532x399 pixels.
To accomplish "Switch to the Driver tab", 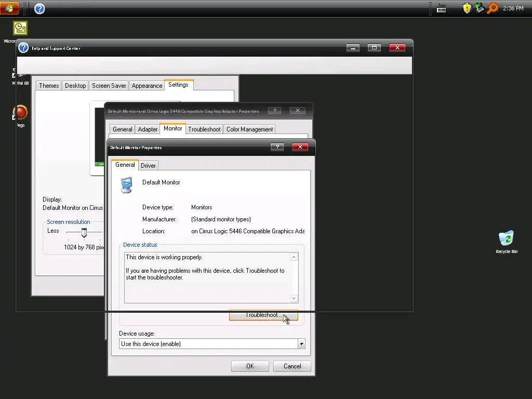I will click(148, 166).
